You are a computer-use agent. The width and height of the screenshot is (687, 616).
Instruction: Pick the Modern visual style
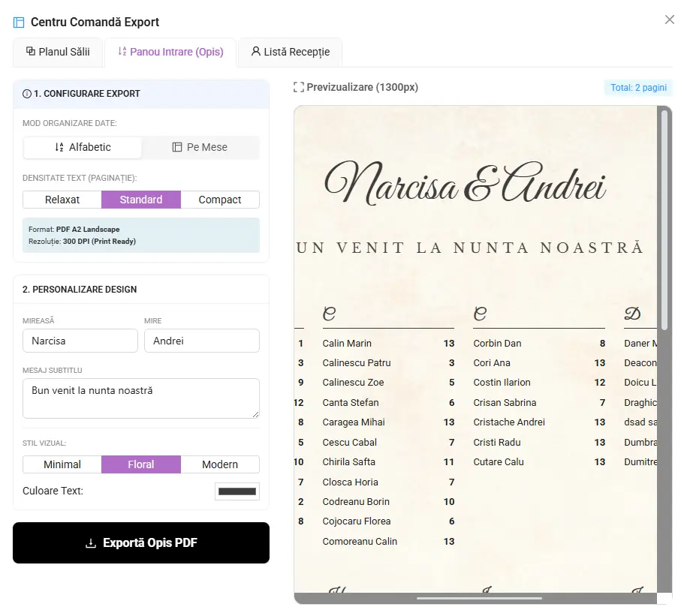click(220, 464)
